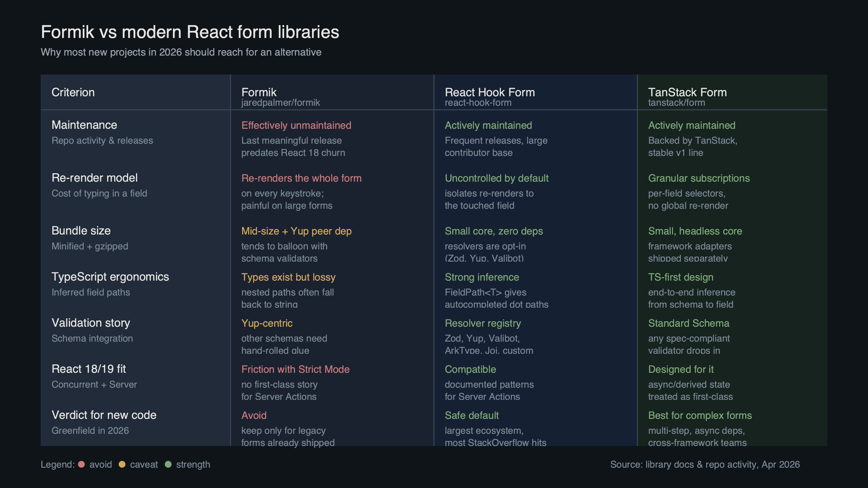Click the Verdict for new code label
This screenshot has height=488, width=868.
(104, 415)
